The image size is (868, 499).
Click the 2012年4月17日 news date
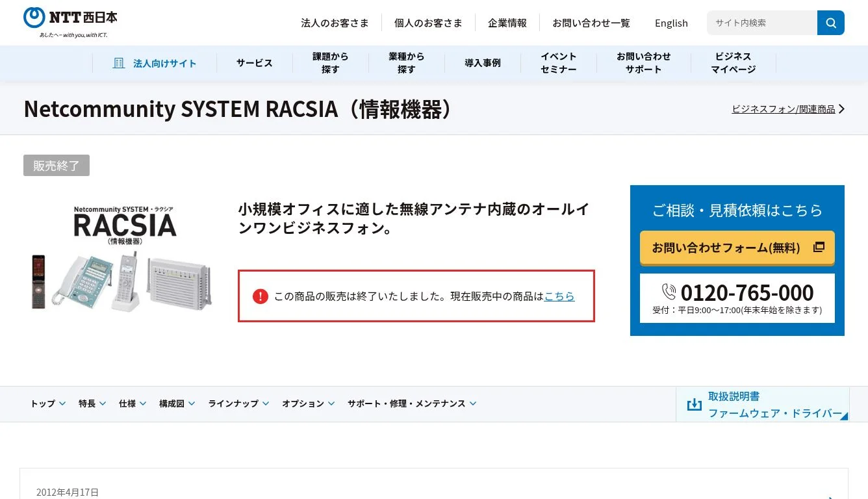(68, 493)
